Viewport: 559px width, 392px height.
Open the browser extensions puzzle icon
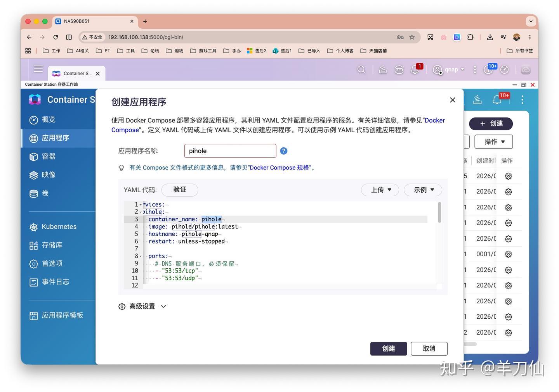click(x=470, y=37)
